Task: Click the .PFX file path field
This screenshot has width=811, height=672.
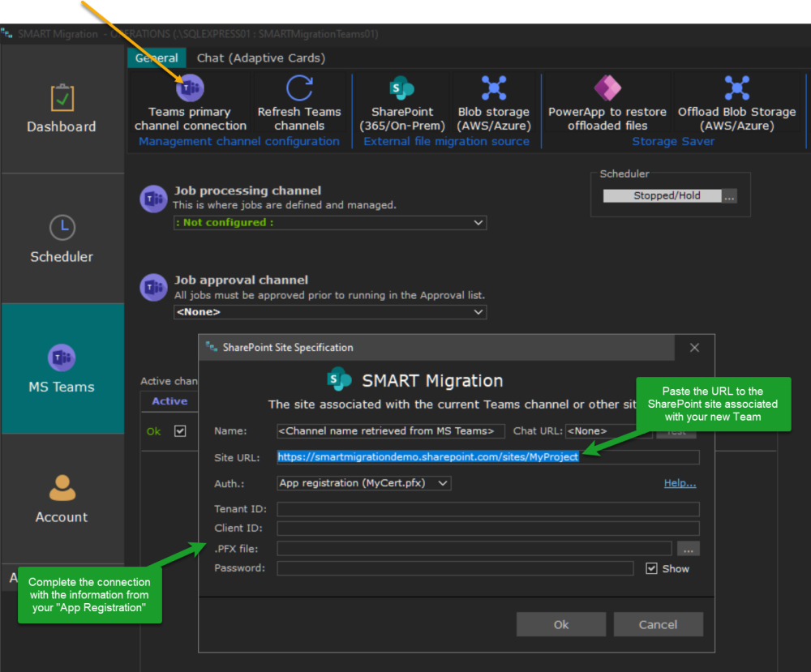Action: tap(474, 549)
